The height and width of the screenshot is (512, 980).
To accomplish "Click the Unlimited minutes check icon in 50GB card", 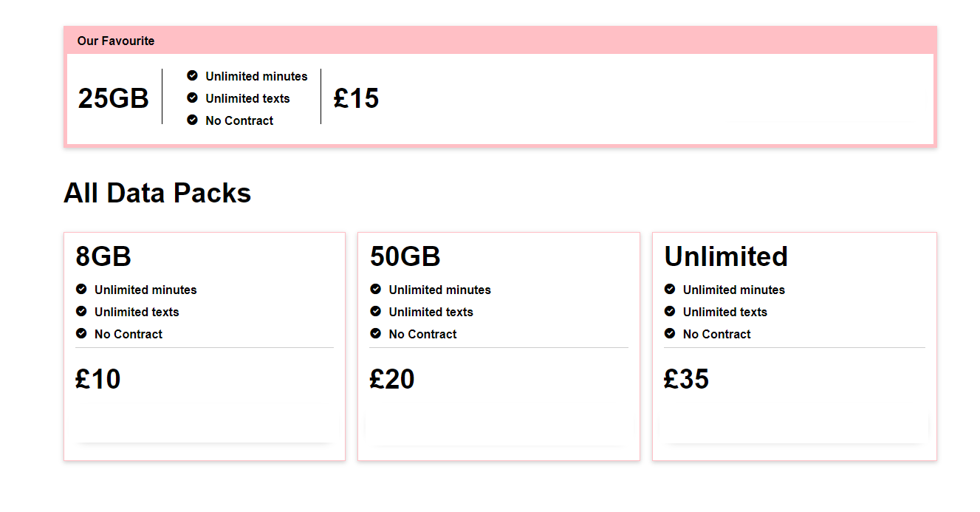I will pyautogui.click(x=375, y=289).
